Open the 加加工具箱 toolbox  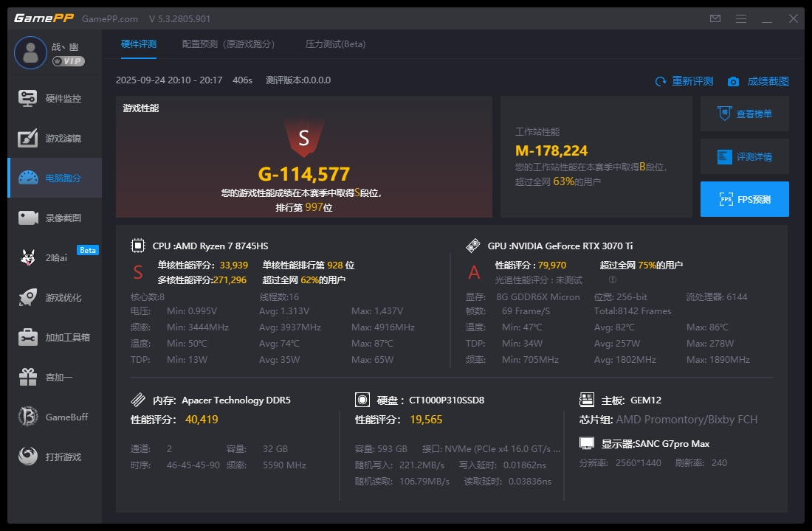point(54,337)
